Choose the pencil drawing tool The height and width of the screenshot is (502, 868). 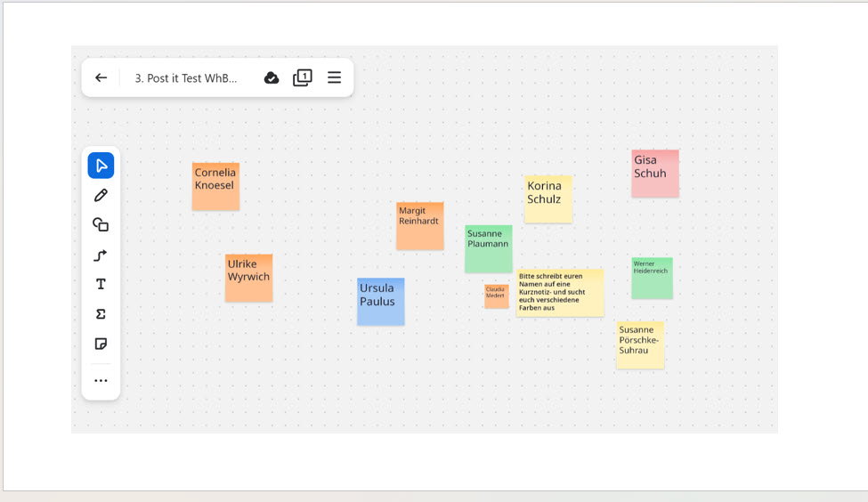[101, 195]
